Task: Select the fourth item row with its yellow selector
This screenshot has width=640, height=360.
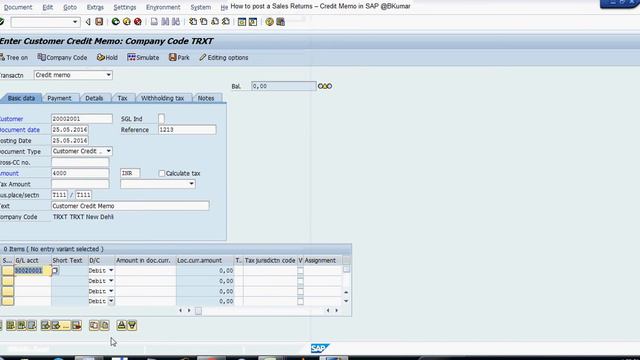Action: point(8,301)
